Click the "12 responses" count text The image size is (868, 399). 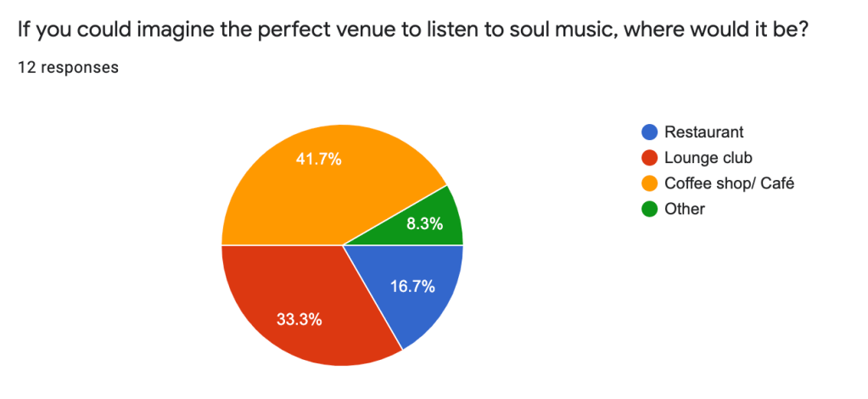(x=67, y=68)
